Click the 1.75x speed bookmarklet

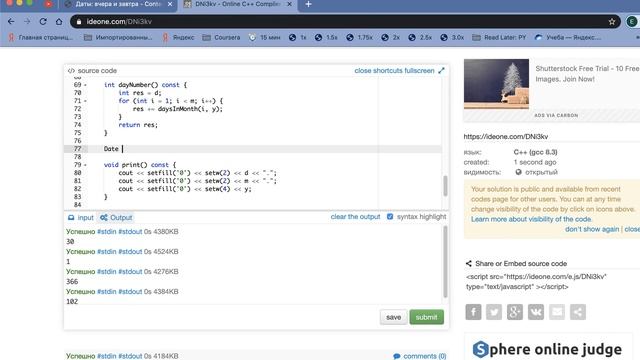[360, 38]
